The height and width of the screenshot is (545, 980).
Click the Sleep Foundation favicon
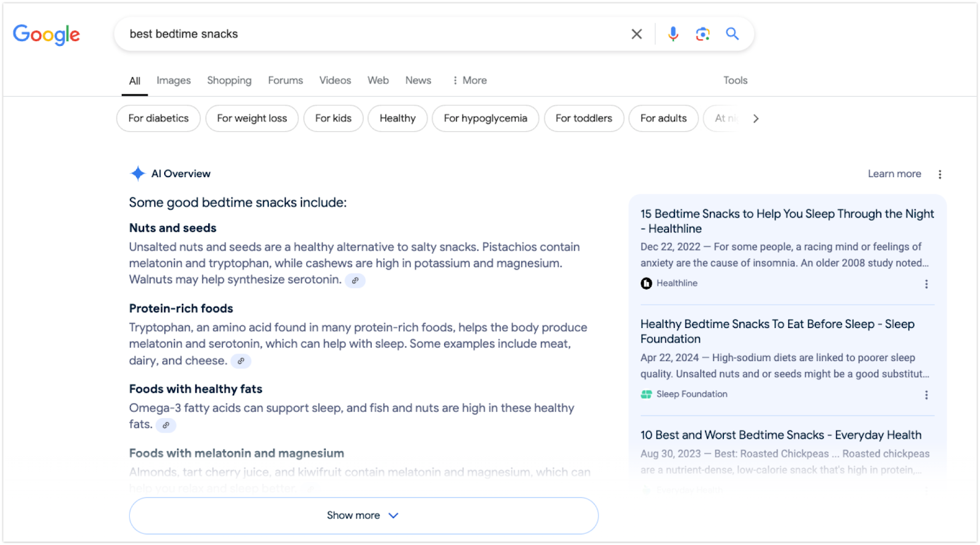[x=646, y=394]
